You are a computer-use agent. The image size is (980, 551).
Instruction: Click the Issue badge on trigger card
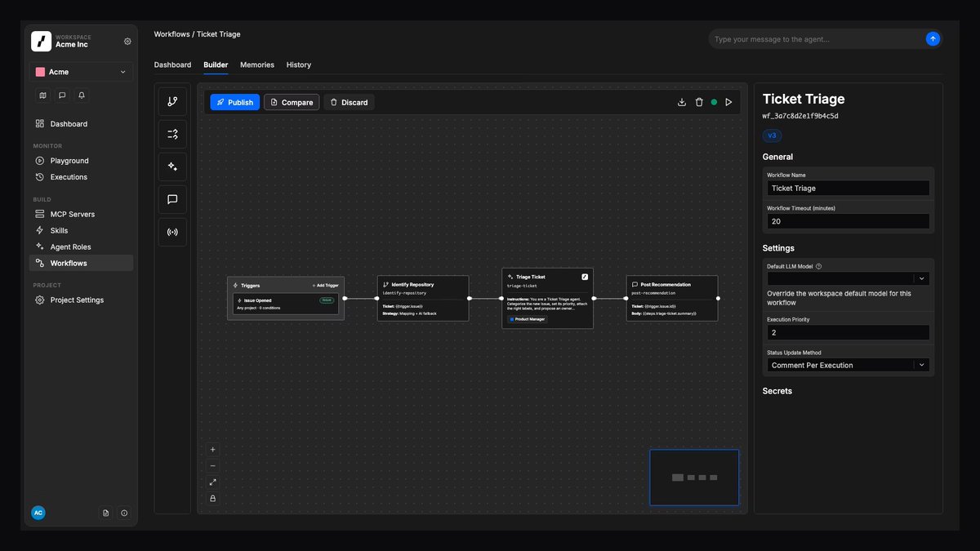[x=327, y=300]
